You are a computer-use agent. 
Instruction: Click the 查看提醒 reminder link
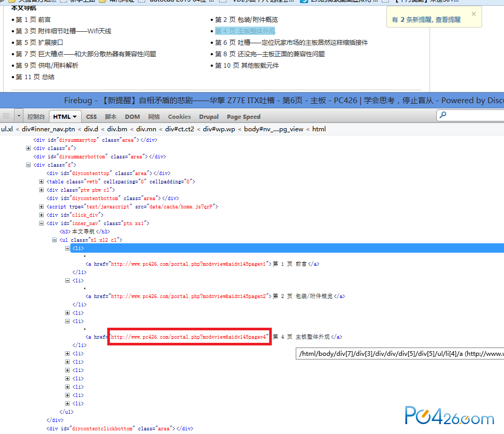pyautogui.click(x=448, y=20)
